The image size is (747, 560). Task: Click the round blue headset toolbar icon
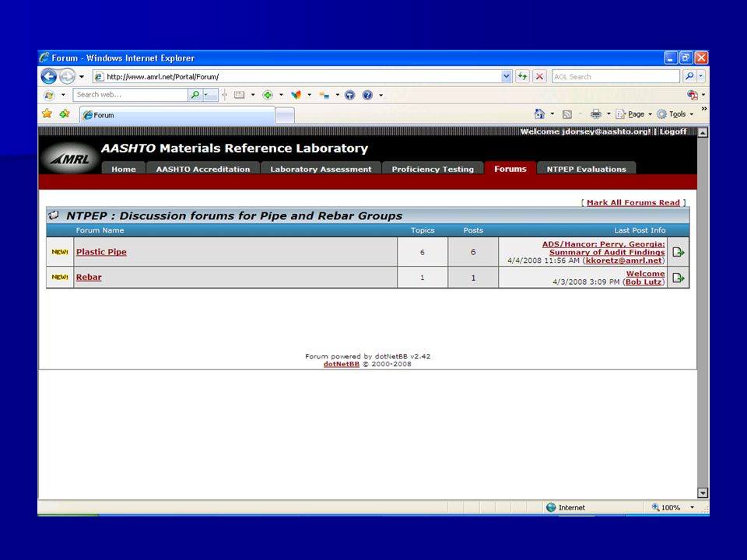349,95
